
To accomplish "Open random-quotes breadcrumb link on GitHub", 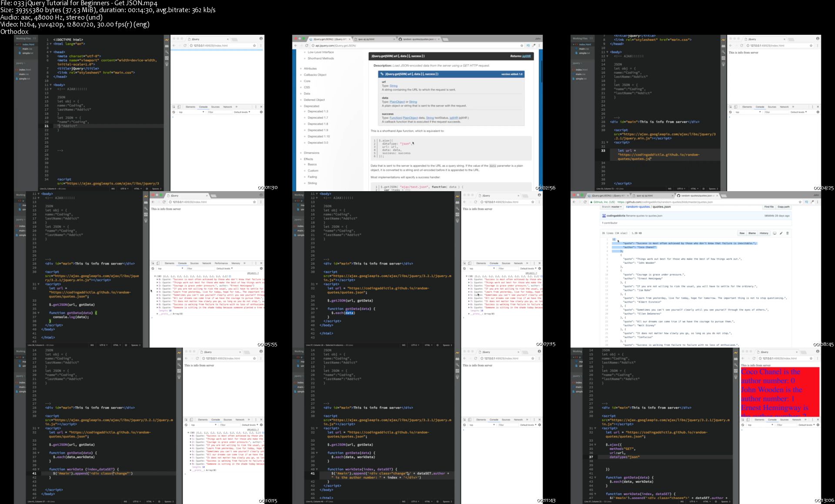I will click(638, 207).
